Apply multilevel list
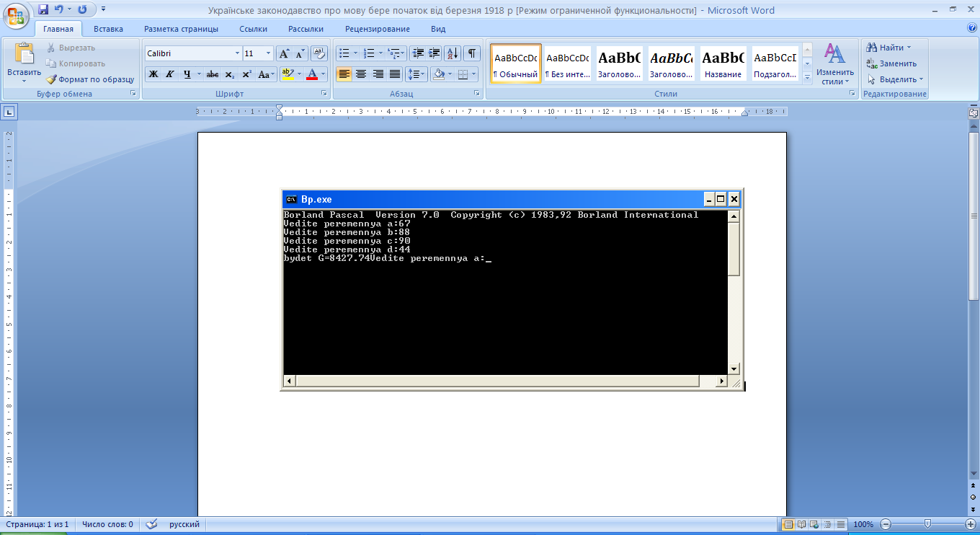This screenshot has width=980, height=535. [x=393, y=53]
